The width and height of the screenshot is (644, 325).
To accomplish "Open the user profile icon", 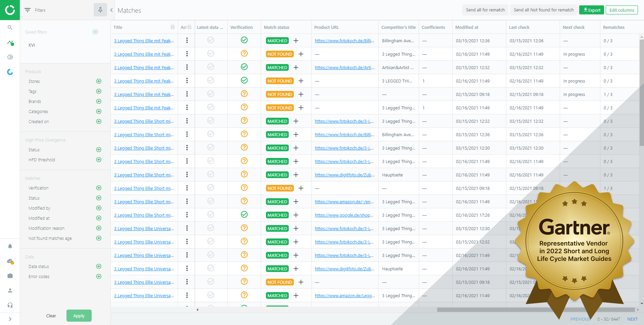I will pyautogui.click(x=10, y=290).
